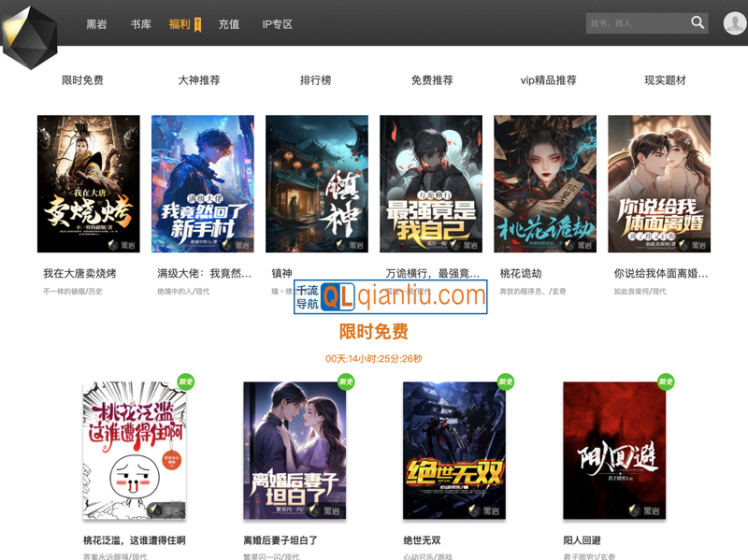
Task: Click the magnifying glass search icon
Action: coord(698,23)
